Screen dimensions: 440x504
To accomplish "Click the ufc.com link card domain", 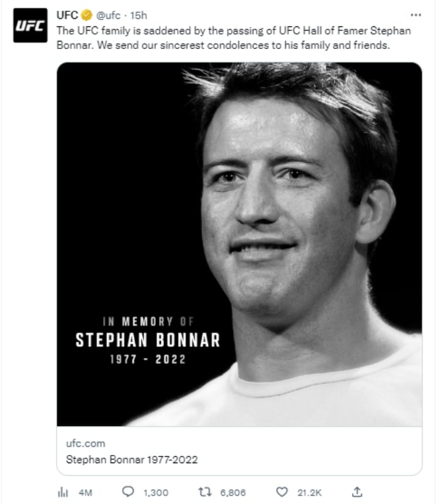I will 85,444.
